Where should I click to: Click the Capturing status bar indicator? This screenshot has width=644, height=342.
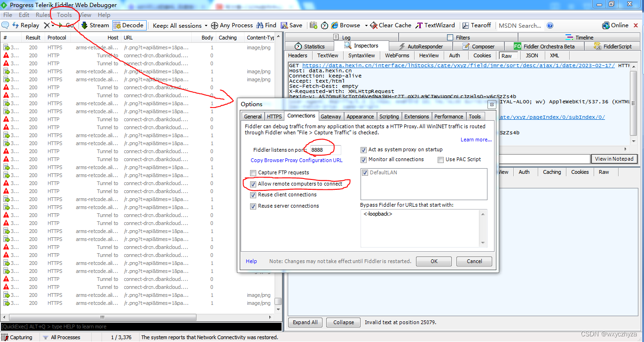pos(17,337)
